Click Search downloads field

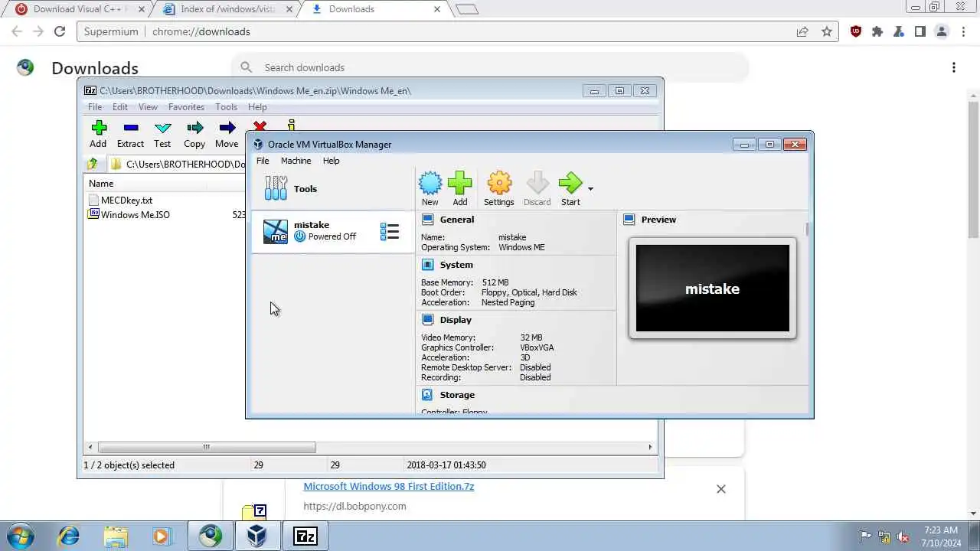490,67
